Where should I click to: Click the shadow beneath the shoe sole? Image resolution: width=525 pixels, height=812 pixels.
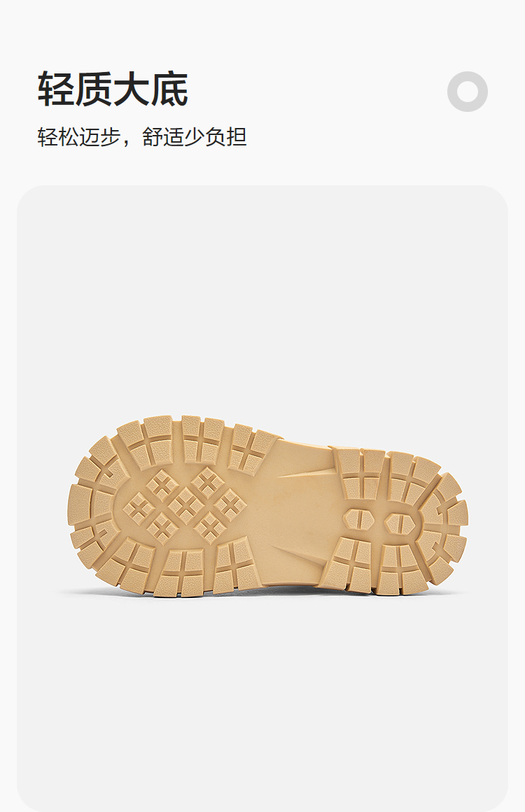(268, 593)
